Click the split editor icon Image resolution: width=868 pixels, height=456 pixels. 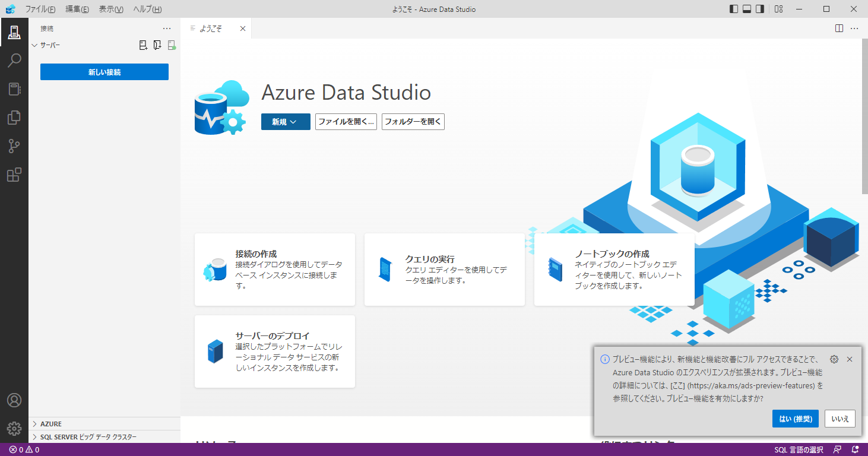[839, 28]
